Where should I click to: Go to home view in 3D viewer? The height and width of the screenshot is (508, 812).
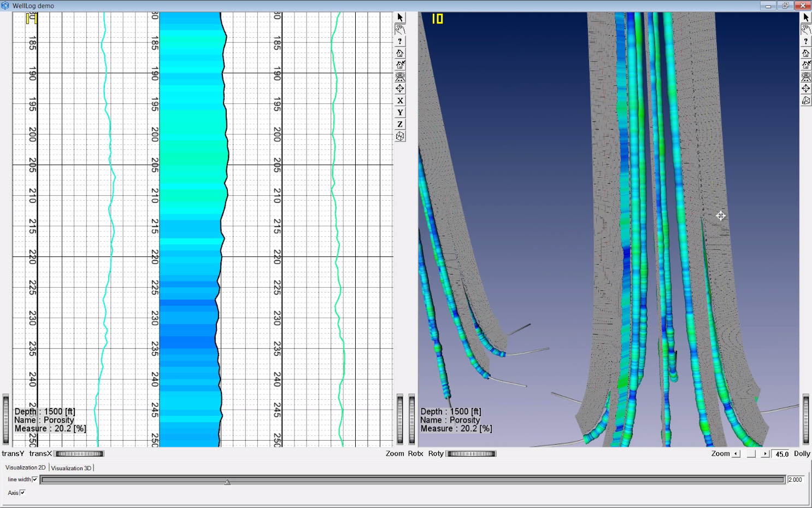(806, 53)
